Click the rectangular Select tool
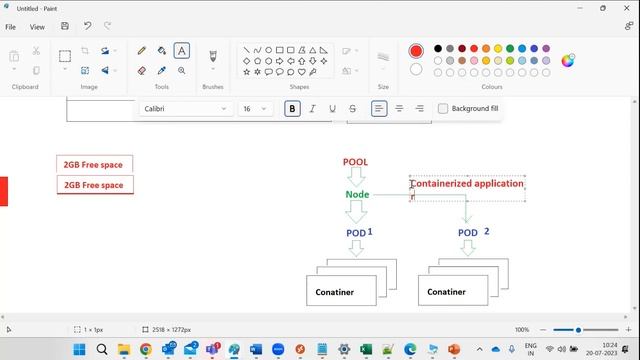The width and height of the screenshot is (640, 360). [65, 56]
